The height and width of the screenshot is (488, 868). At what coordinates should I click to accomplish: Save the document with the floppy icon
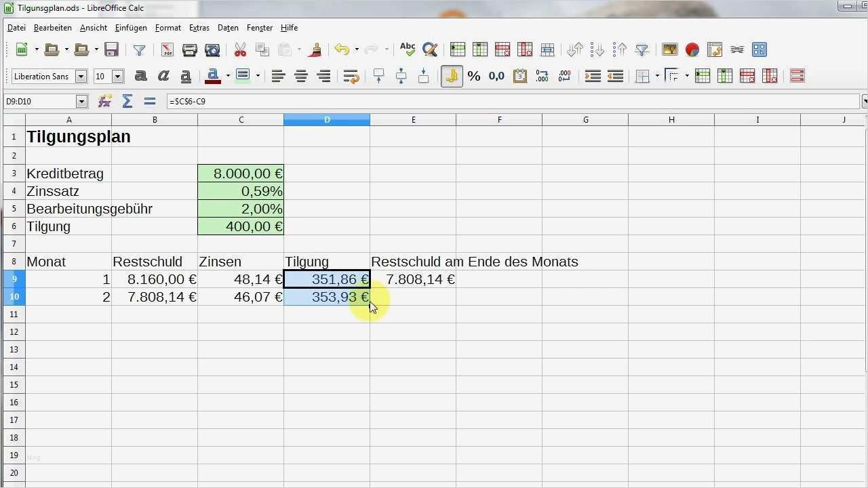[112, 49]
